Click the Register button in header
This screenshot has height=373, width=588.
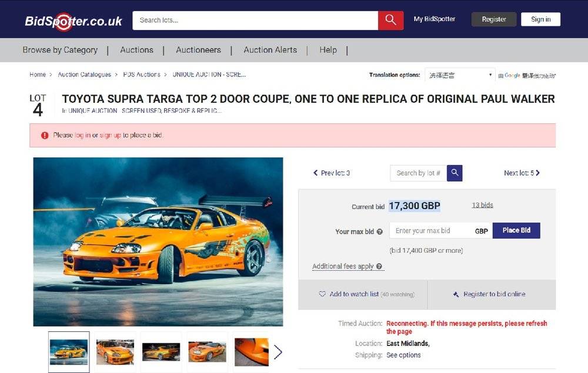(x=494, y=19)
